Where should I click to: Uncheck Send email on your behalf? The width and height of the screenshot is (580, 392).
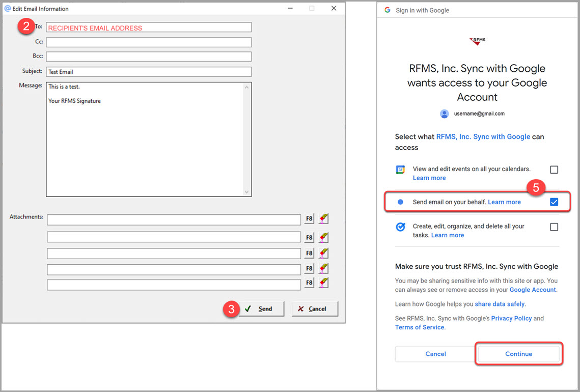pos(554,202)
